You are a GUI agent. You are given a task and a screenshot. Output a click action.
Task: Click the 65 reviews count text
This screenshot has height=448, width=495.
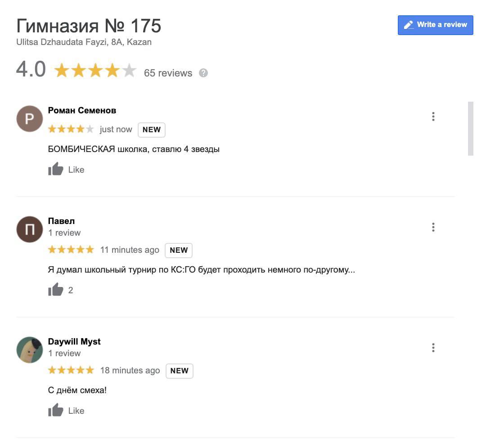pyautogui.click(x=168, y=73)
